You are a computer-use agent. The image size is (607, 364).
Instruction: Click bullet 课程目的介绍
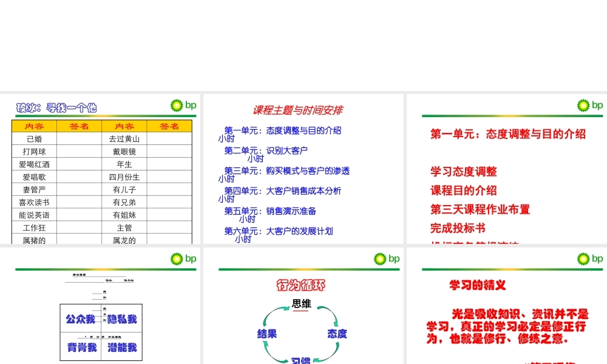463,190
